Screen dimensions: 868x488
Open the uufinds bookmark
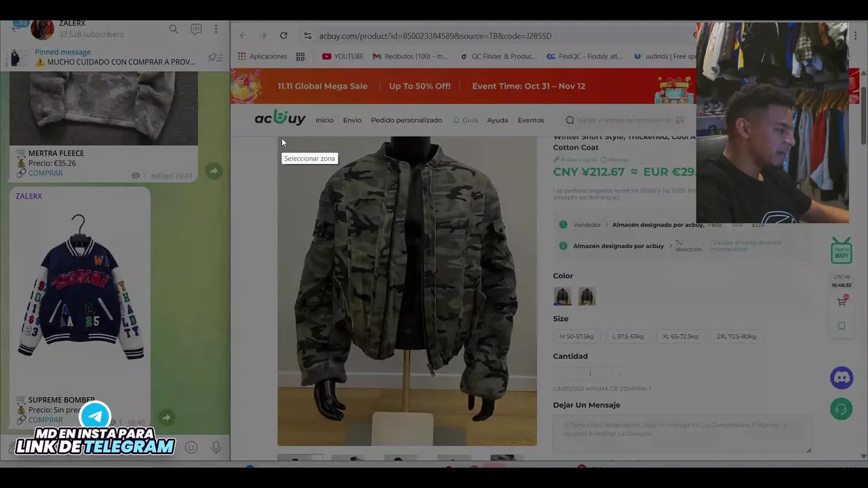coord(665,56)
